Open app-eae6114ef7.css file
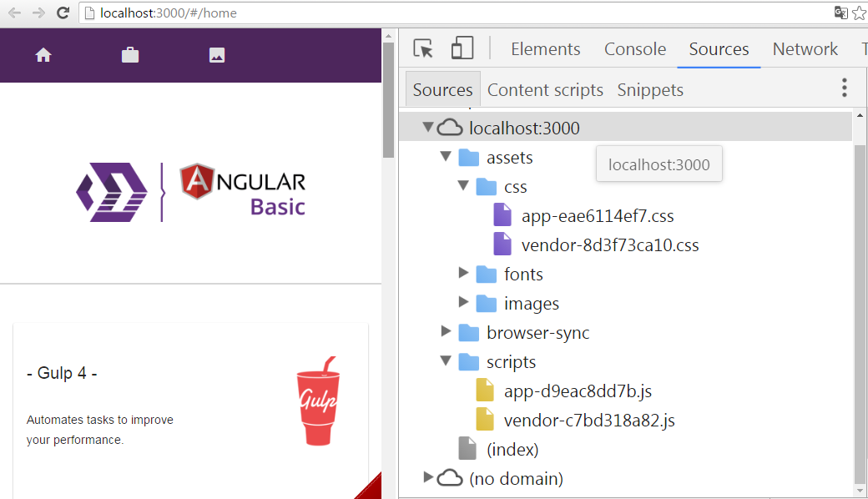This screenshot has height=499, width=868. (x=598, y=216)
